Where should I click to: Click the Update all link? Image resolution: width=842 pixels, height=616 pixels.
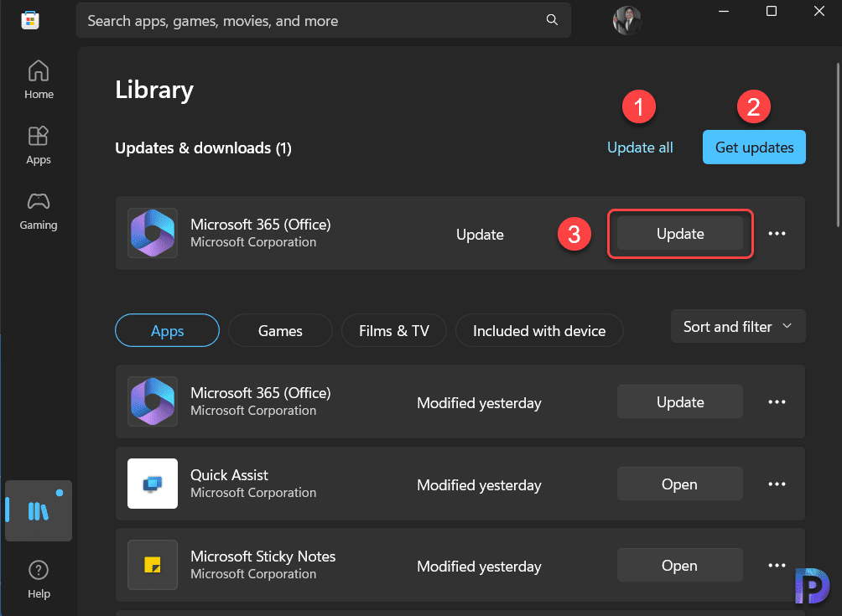tap(639, 147)
